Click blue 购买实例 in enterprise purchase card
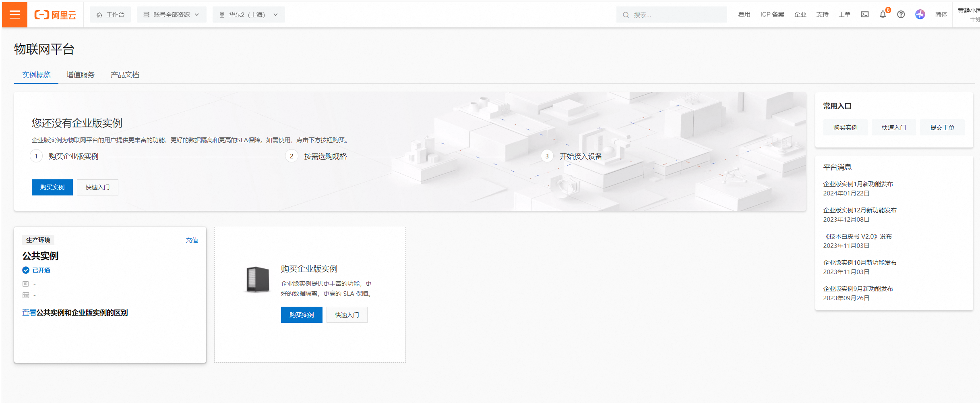The width and height of the screenshot is (980, 403). [302, 315]
